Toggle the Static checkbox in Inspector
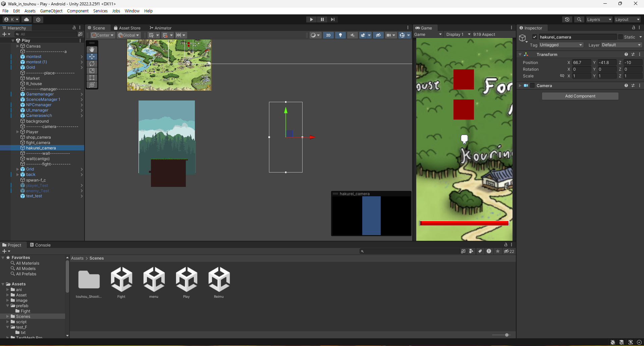 coord(621,37)
